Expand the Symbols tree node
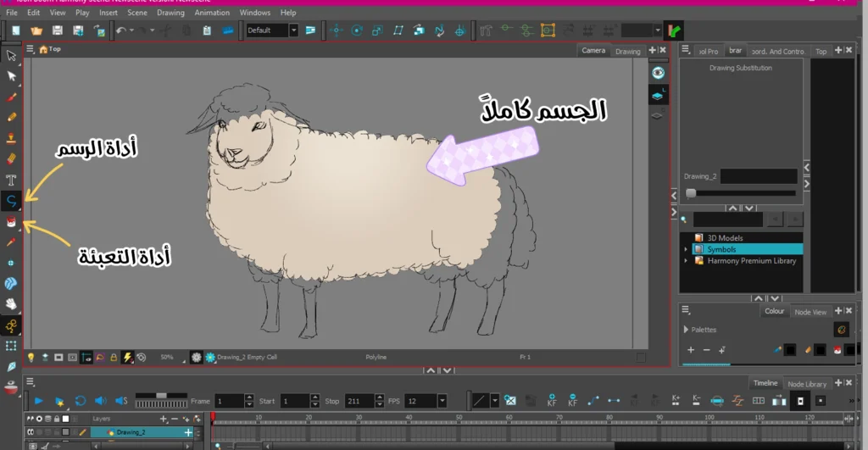 coord(686,250)
